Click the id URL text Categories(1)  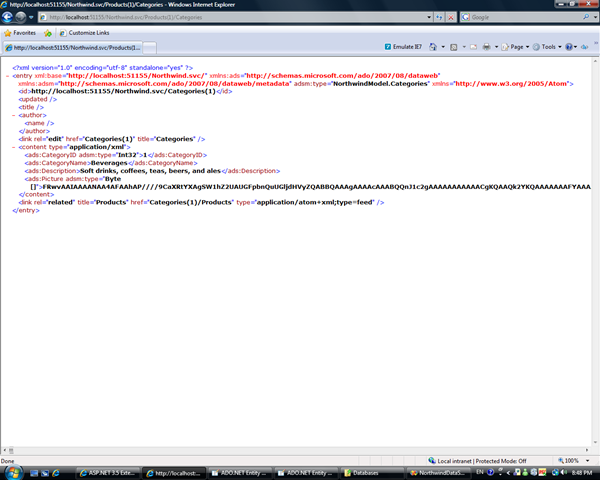tap(123, 91)
